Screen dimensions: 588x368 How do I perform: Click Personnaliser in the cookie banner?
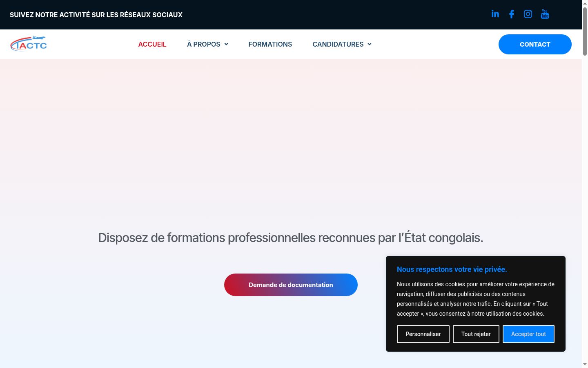tap(423, 334)
